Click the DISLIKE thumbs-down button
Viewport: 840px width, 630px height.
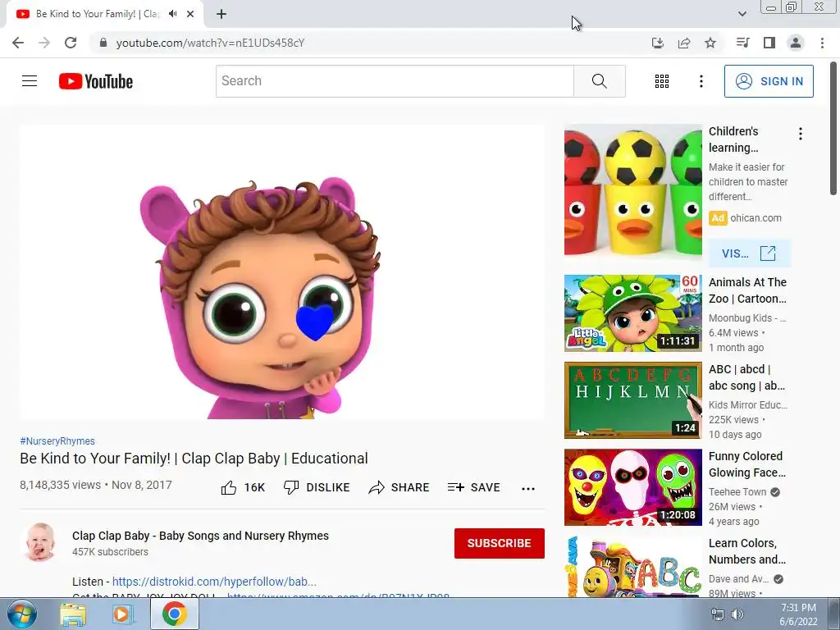coord(317,487)
